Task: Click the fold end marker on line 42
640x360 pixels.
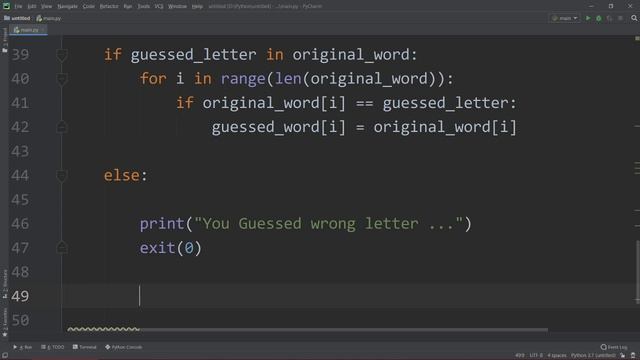Action: (x=62, y=127)
